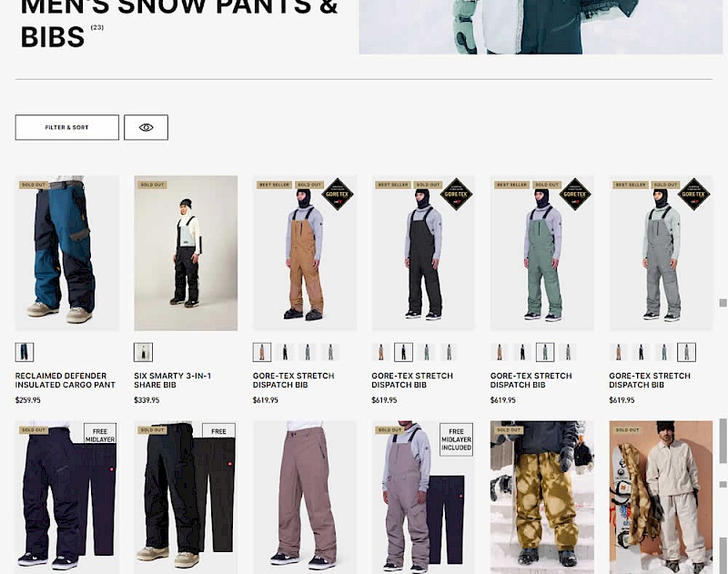Open the mauve pants product image
Screen dimensions: 728x574
(x=305, y=497)
